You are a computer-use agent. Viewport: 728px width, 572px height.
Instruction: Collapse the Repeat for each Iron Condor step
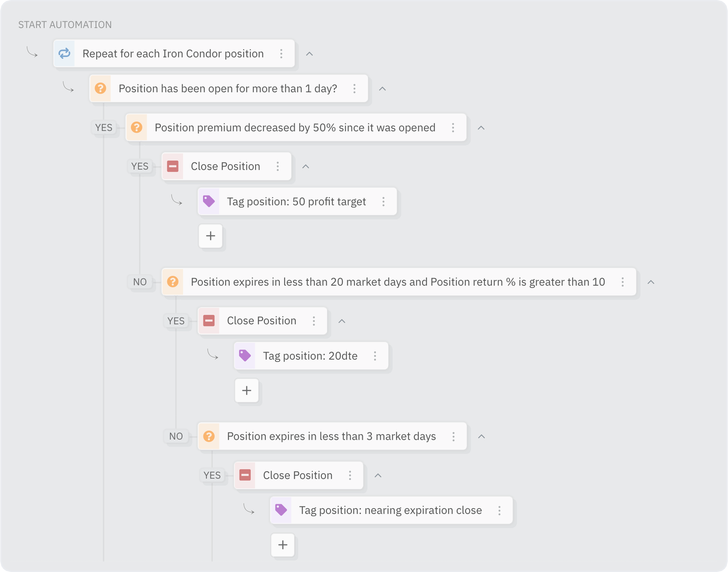[309, 53]
